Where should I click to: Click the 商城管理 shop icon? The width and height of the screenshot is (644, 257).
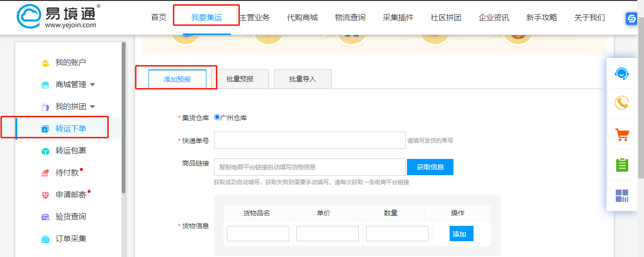click(x=45, y=85)
